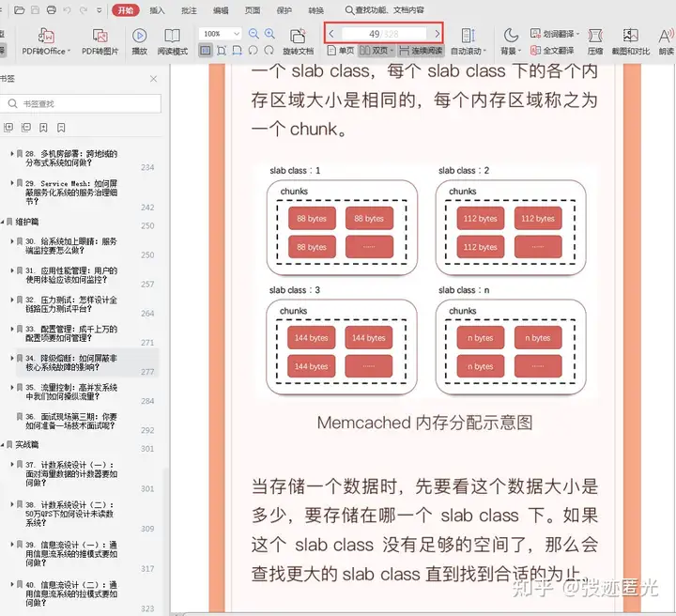The height and width of the screenshot is (616, 676).
Task: Open bookmark 32. 压力测试
Action: click(71, 304)
